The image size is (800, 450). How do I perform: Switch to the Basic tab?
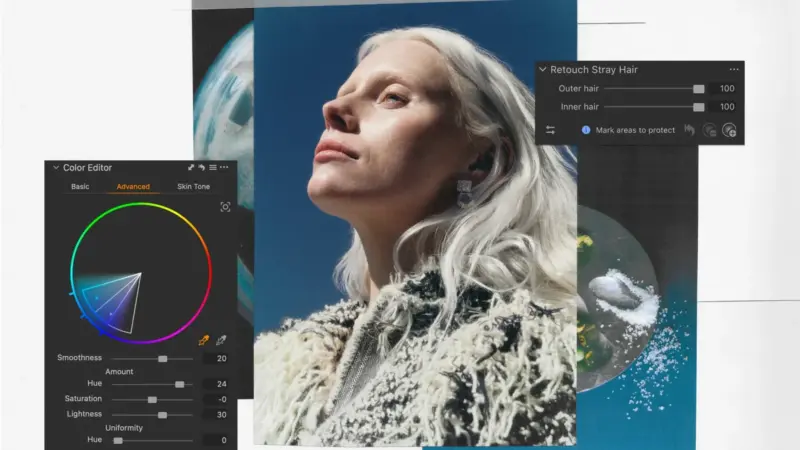pos(80,187)
